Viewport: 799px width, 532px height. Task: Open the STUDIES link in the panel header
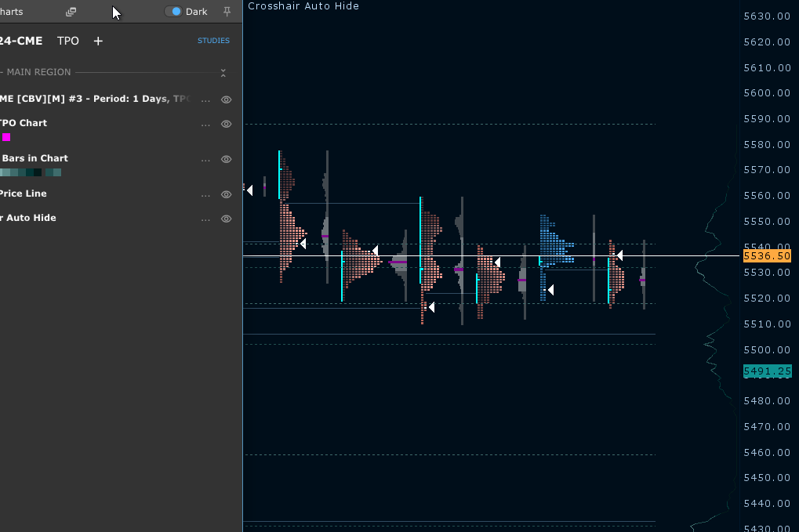[x=212, y=41]
